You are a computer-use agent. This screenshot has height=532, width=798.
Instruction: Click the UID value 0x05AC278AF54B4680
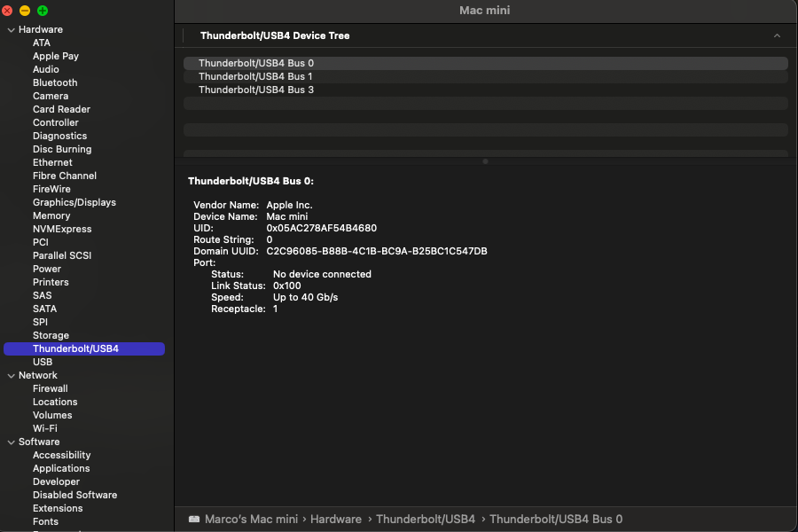(321, 228)
